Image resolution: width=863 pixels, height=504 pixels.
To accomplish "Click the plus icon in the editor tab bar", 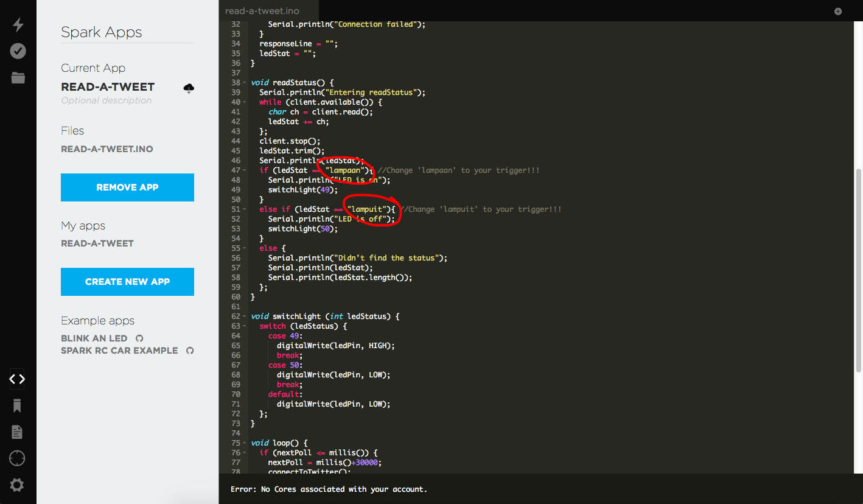I will tap(838, 11).
